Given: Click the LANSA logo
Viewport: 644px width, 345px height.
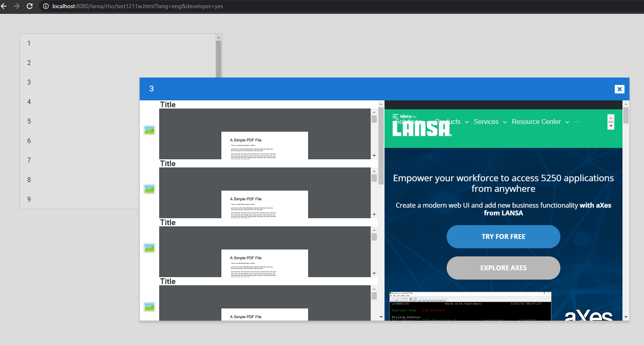Looking at the screenshot, I should (x=422, y=128).
